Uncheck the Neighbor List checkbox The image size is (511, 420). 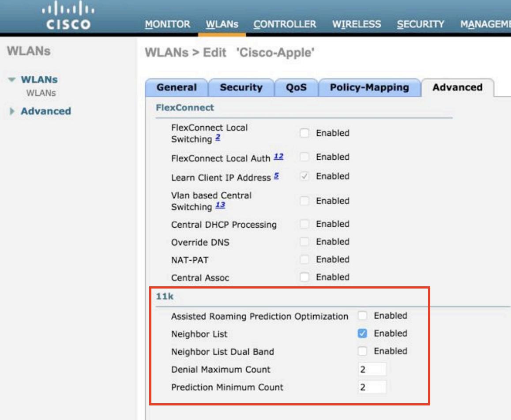(362, 334)
